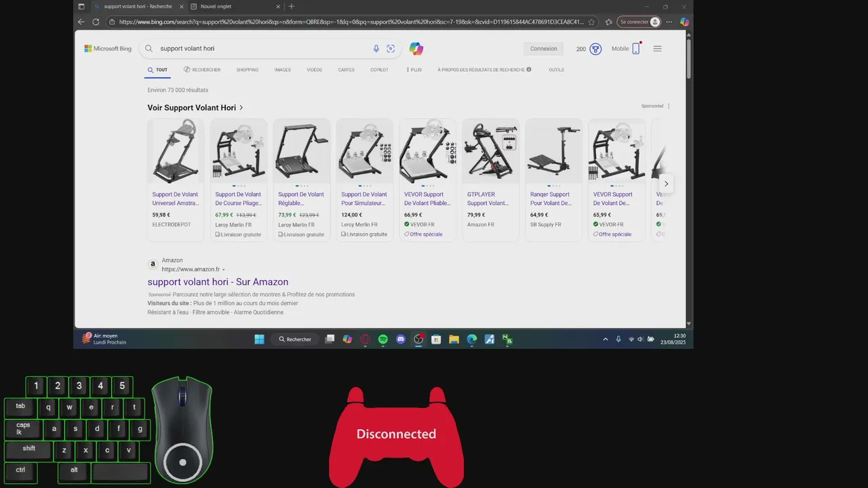Click the Mobile phone icon
This screenshot has height=488, width=868.
point(636,49)
